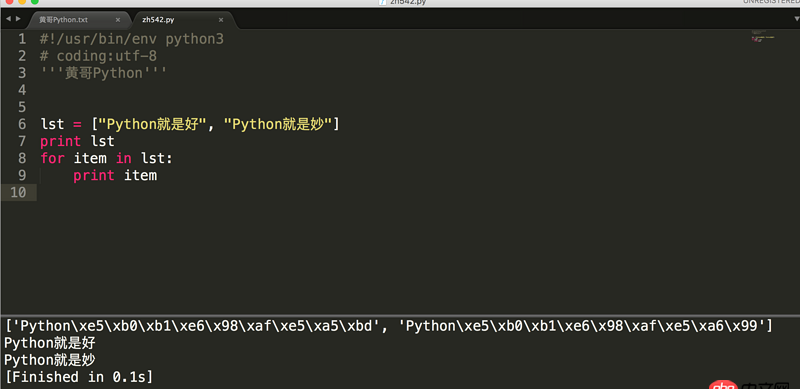800x389 pixels.
Task: Click line number 6 in gutter
Action: (21, 124)
